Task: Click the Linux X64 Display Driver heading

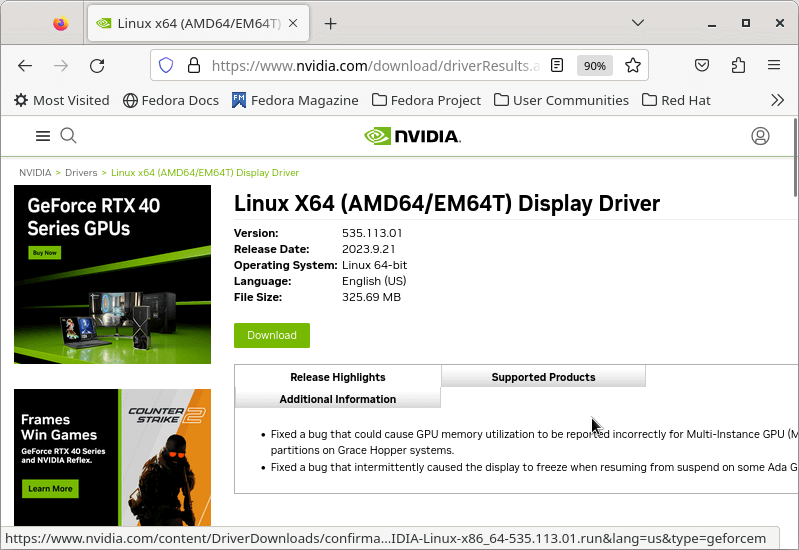Action: (x=447, y=203)
